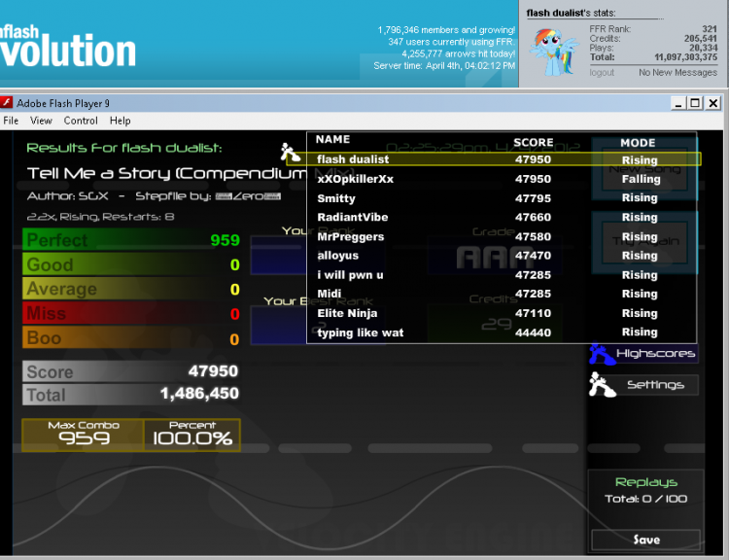Click the white Settings figure icon

[x=602, y=385]
